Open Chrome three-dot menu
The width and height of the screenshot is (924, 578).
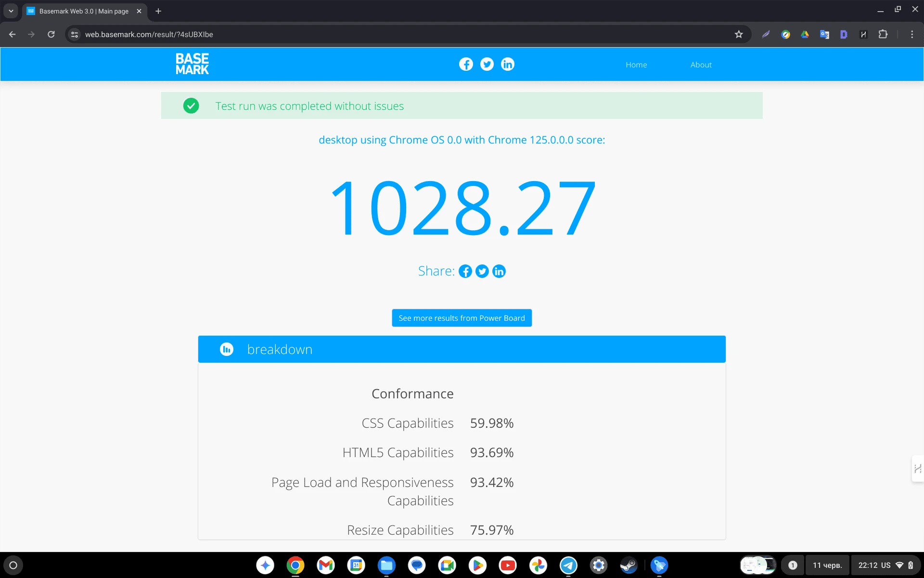(911, 34)
